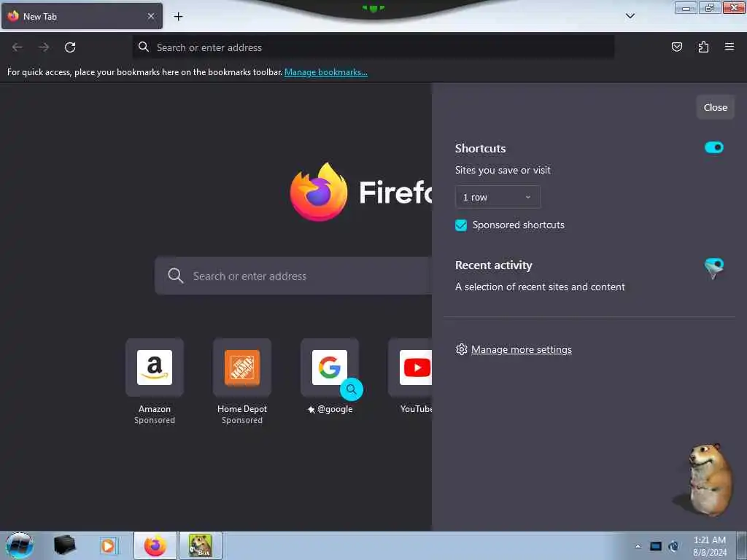Viewport: 747px width, 560px height.
Task: Reload the current page
Action: pyautogui.click(x=70, y=47)
